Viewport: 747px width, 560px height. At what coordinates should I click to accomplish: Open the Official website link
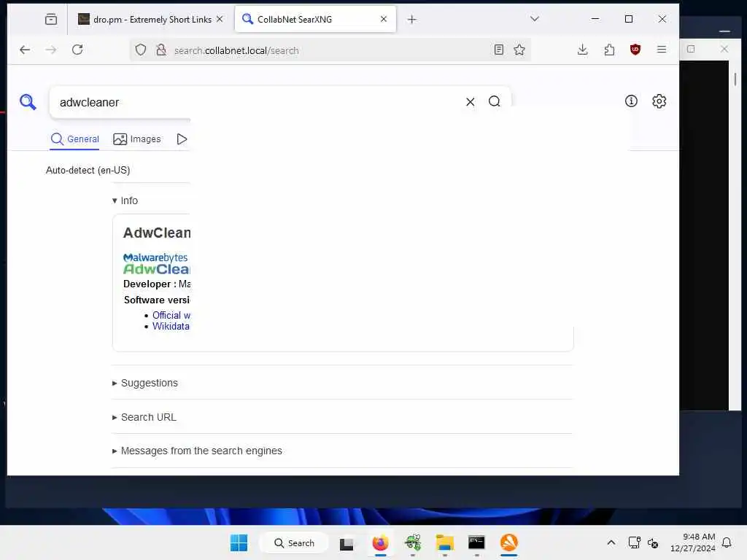point(171,315)
